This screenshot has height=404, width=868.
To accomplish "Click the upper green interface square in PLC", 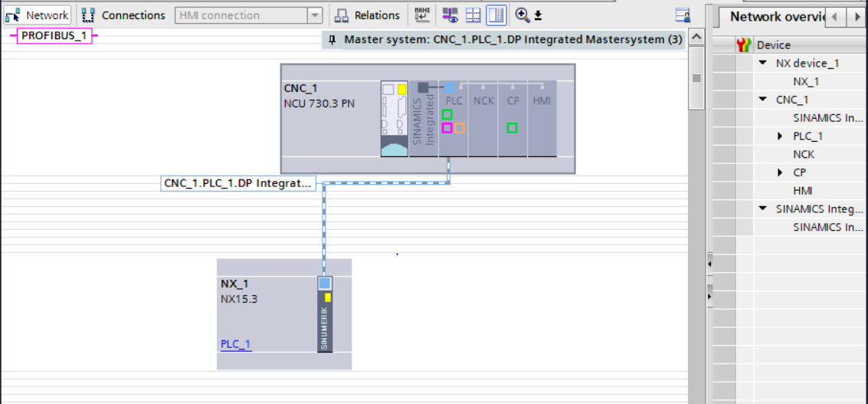I will tap(447, 115).
